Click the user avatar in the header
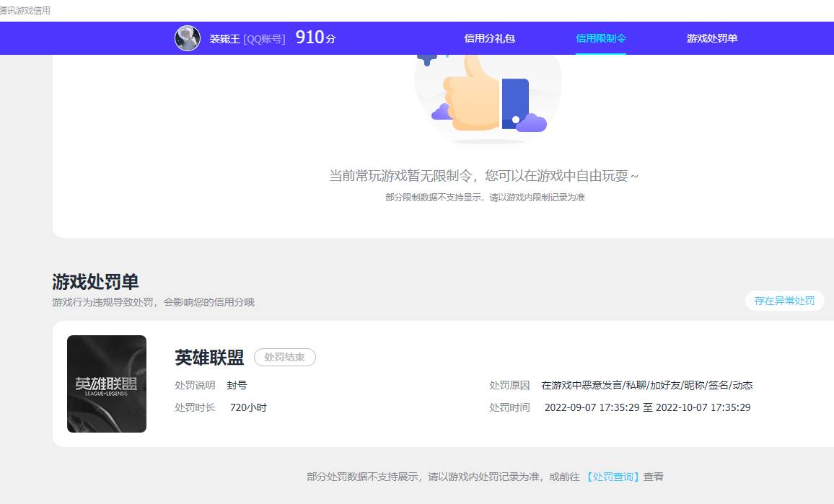Screen dimensions: 834x504 188,37
